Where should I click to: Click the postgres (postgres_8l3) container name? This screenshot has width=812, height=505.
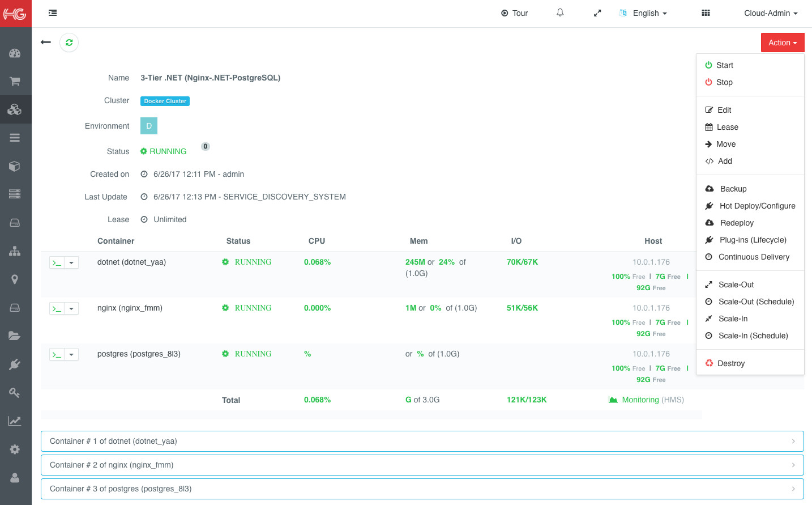click(139, 354)
